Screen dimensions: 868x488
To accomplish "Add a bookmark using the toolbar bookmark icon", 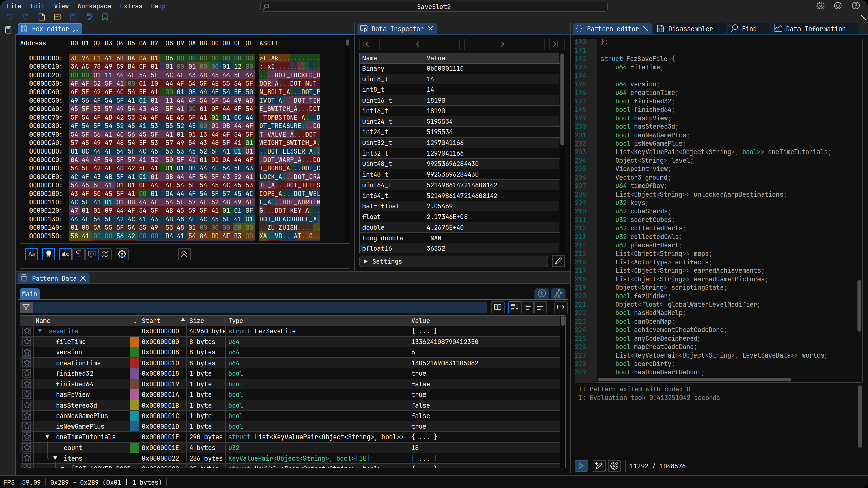I will click(105, 17).
